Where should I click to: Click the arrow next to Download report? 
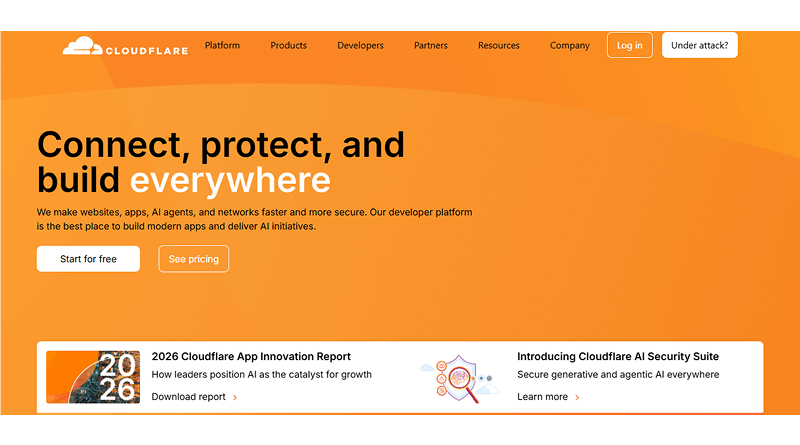pos(235,397)
